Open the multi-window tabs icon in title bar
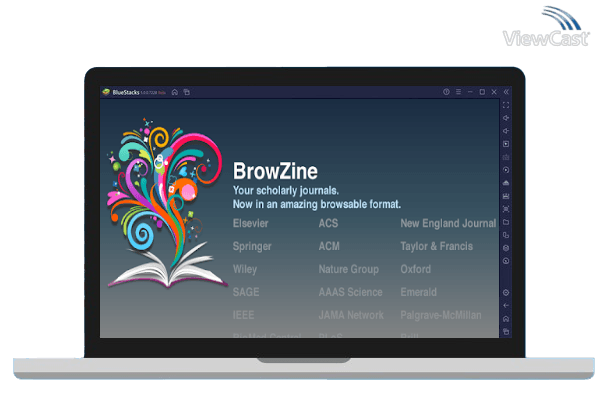The width and height of the screenshot is (602, 414). (x=187, y=92)
